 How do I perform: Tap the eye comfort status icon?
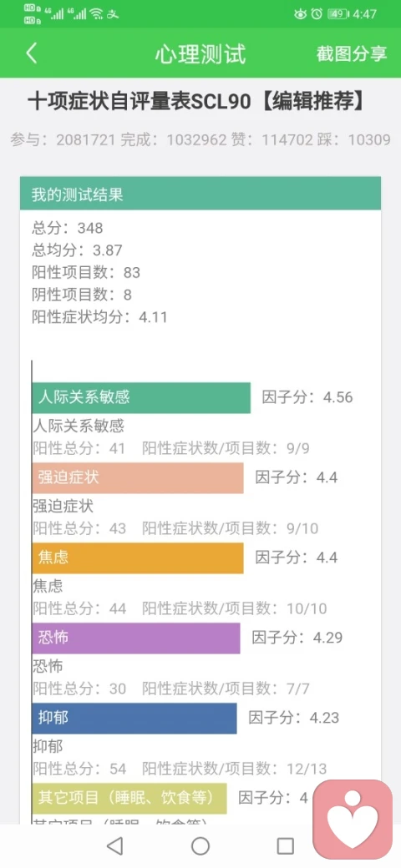(300, 14)
